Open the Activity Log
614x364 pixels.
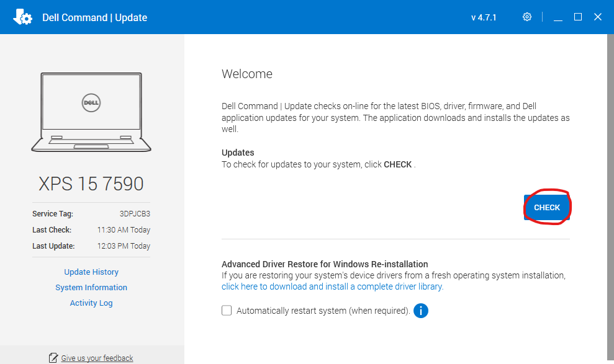pos(91,303)
